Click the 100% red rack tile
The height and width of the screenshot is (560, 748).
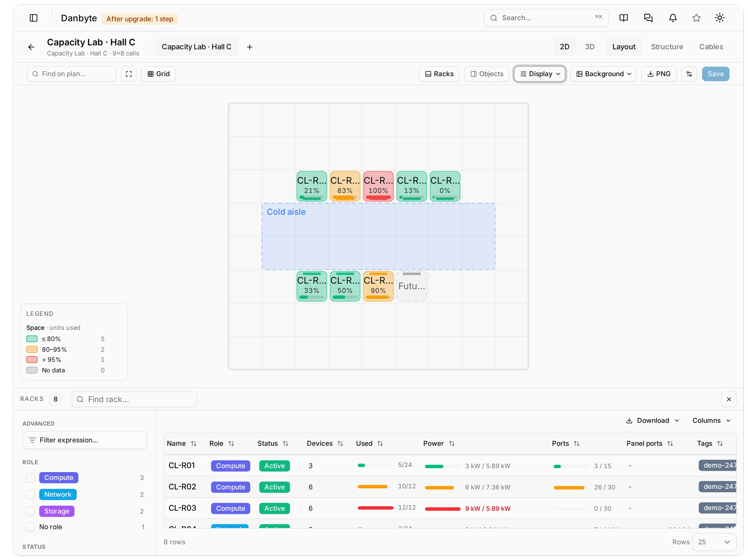378,186
